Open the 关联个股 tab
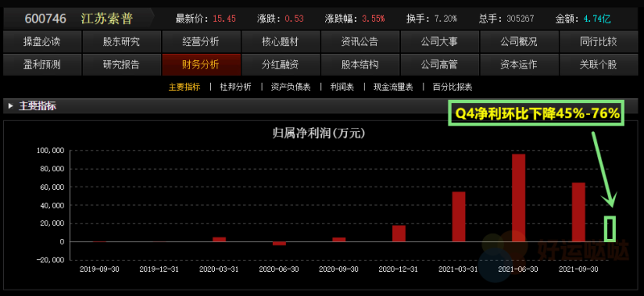The height and width of the screenshot is (296, 644). click(598, 64)
